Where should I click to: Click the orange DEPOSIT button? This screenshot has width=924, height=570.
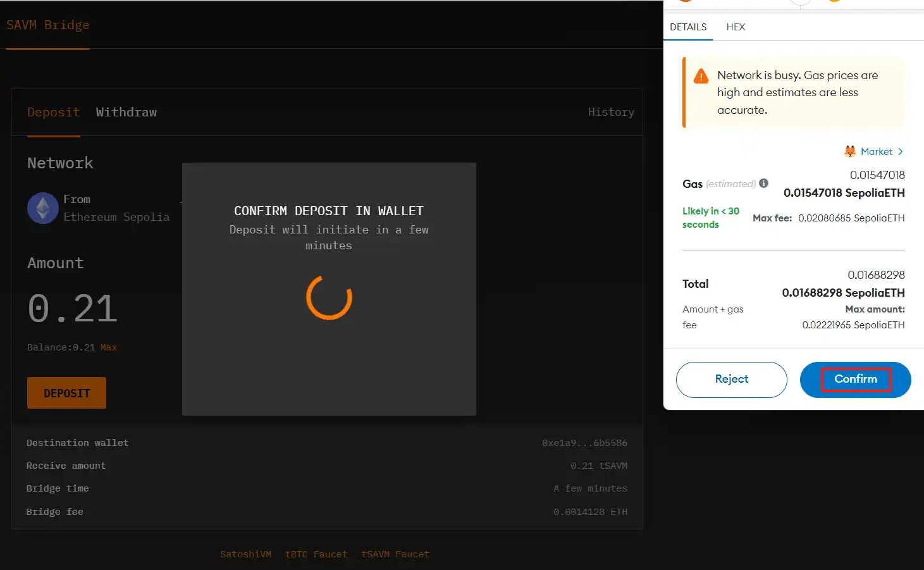pos(66,393)
